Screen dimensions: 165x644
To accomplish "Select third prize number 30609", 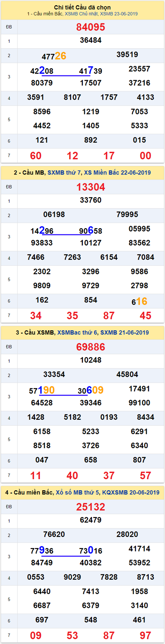I will pos(91,390).
